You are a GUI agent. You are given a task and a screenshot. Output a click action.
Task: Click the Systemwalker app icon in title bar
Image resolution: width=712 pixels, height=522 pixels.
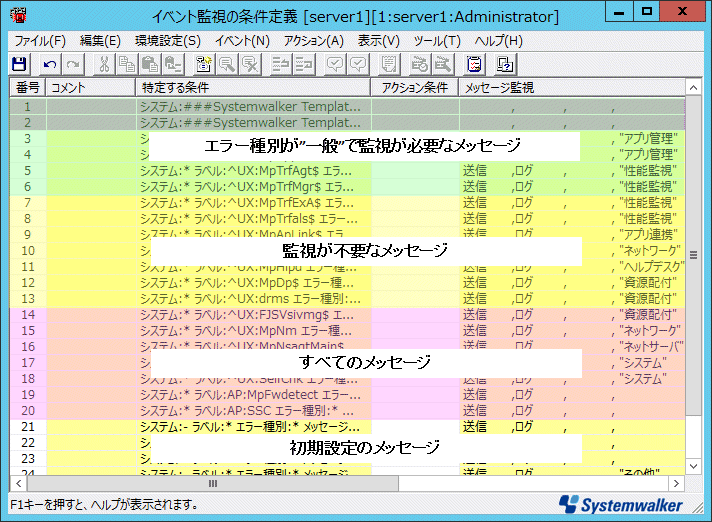(x=17, y=14)
